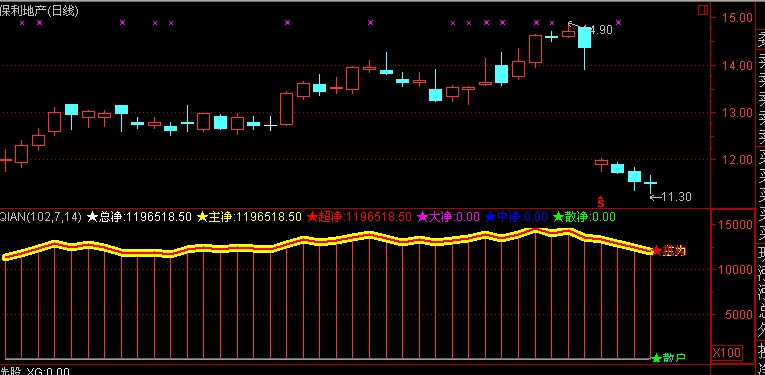Image resolution: width=765 pixels, height=375 pixels.
Task: Select the white doji candlestick
Action: coord(270,125)
